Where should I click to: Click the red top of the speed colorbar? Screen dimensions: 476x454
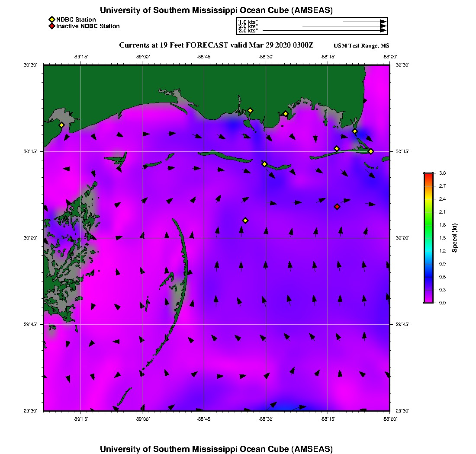tap(428, 175)
